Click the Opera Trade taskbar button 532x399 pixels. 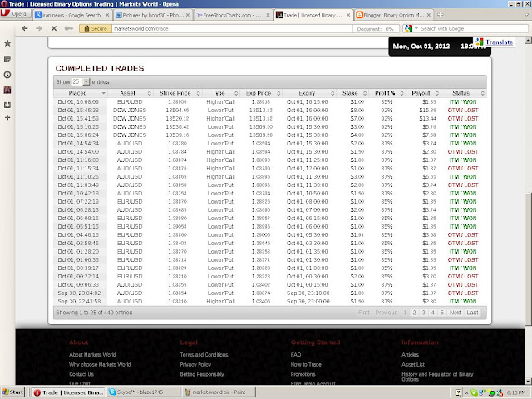(x=68, y=392)
